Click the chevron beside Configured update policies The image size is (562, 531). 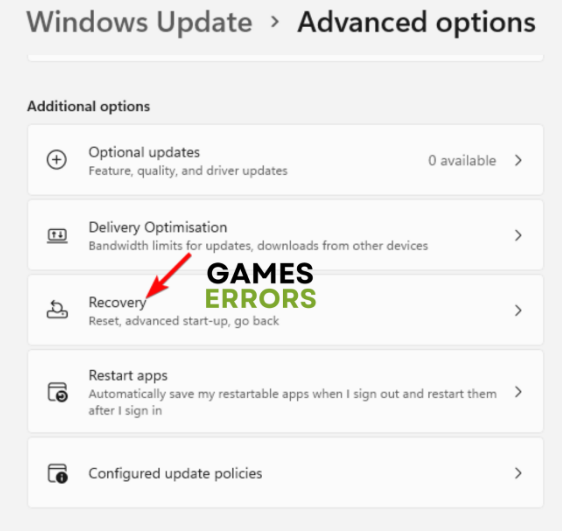(518, 473)
